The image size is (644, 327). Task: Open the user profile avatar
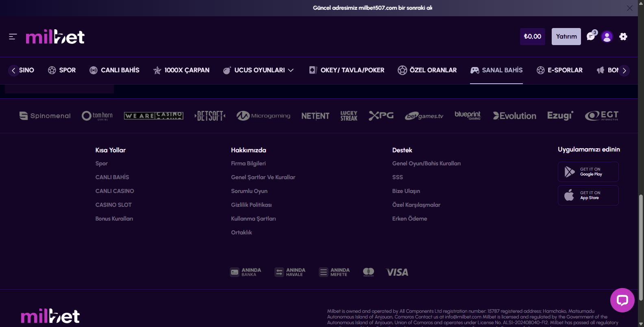607,37
